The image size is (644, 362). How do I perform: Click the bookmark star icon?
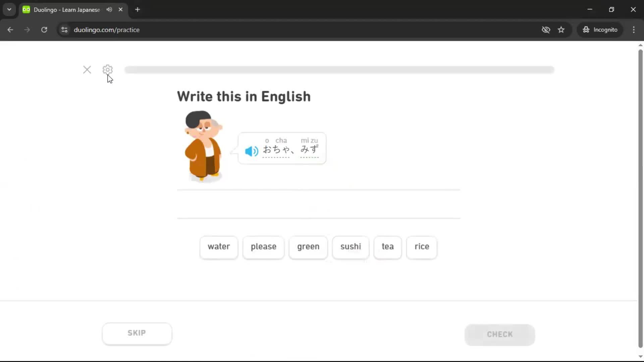point(561,30)
